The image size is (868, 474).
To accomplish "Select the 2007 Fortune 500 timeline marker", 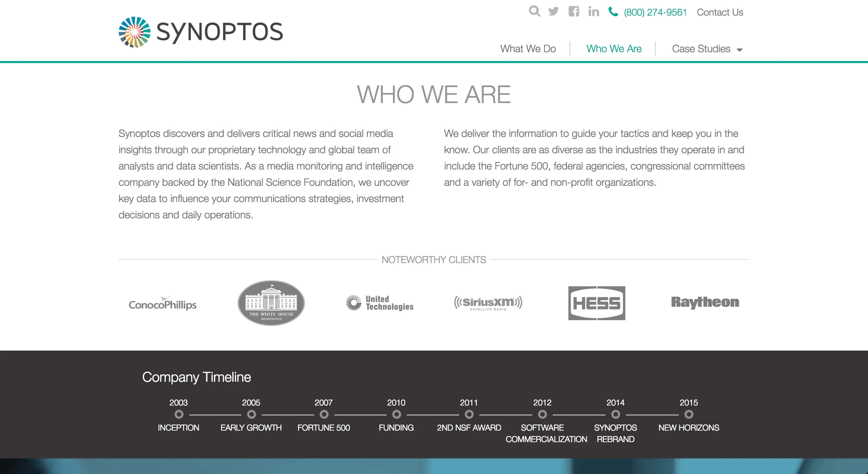I will 324,414.
